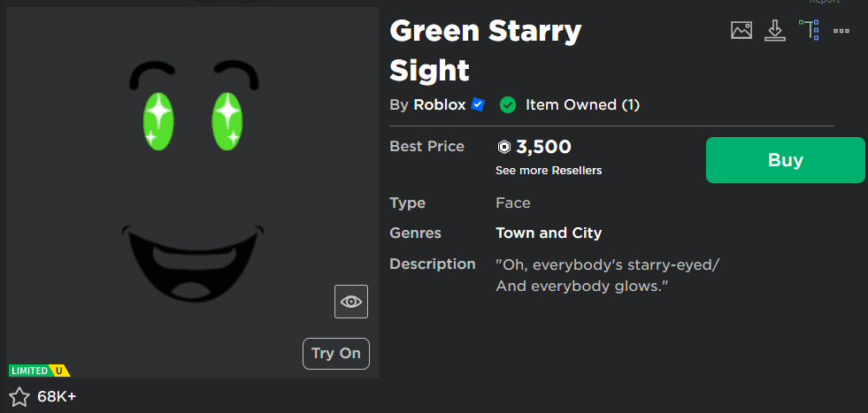Click the Robux currency icon beside 3,500
The height and width of the screenshot is (413, 868).
pyautogui.click(x=503, y=148)
